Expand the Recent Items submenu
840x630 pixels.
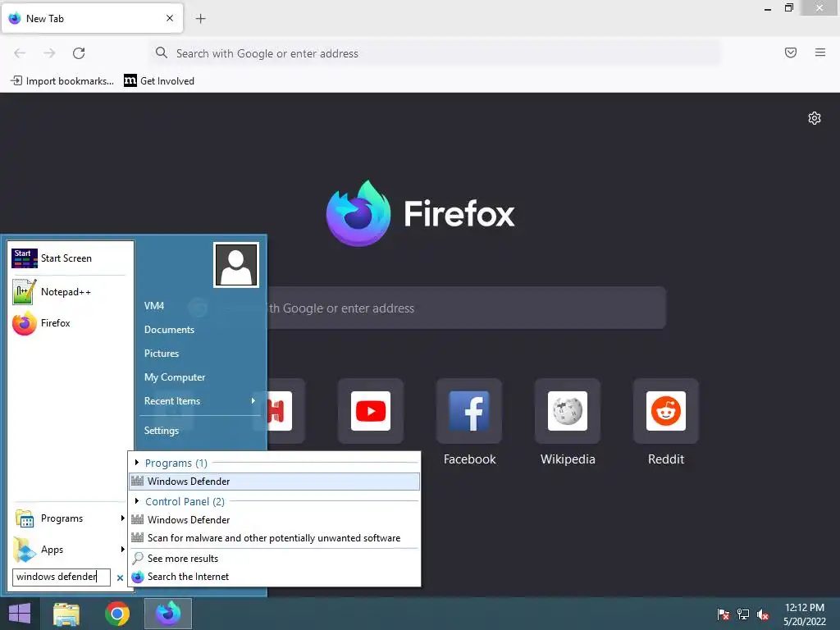200,400
